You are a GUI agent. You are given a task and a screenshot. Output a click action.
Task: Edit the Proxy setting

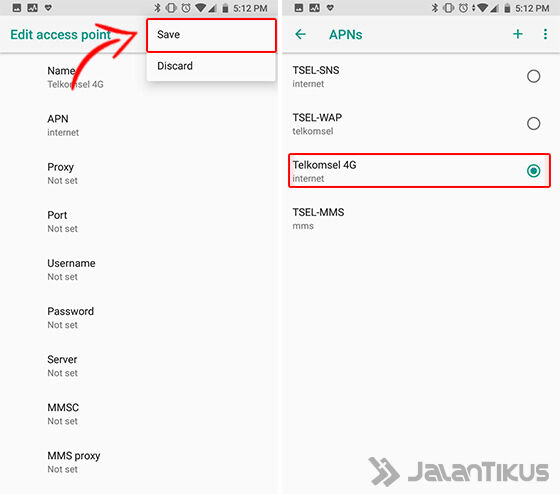coord(139,174)
